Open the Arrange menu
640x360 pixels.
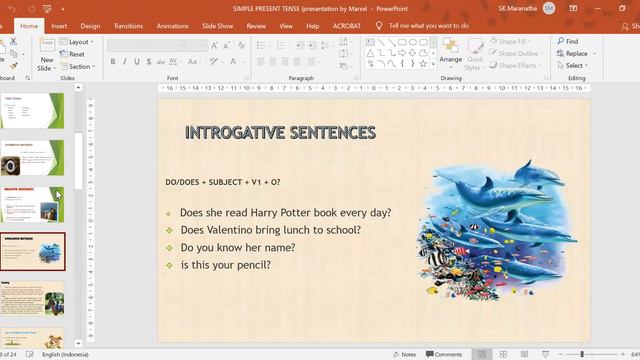(451, 54)
